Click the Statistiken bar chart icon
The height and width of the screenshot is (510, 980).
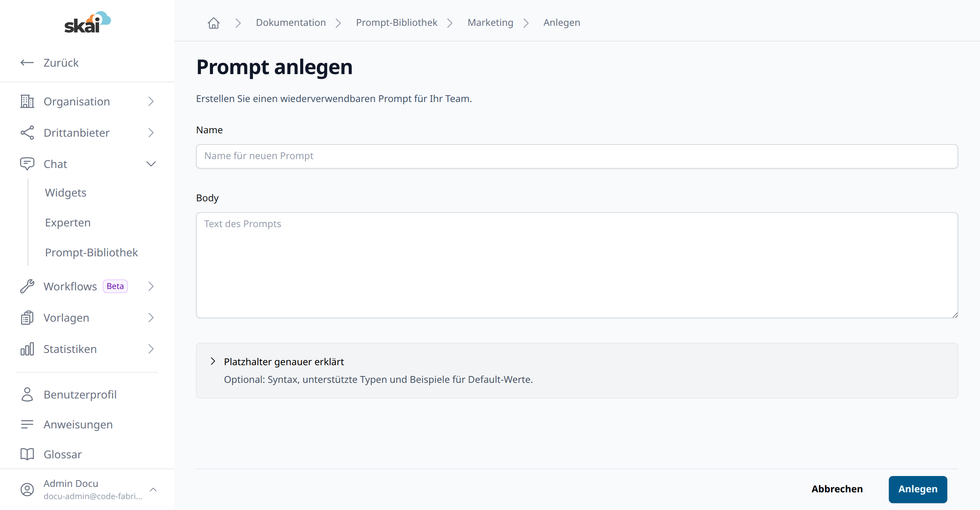(27, 349)
